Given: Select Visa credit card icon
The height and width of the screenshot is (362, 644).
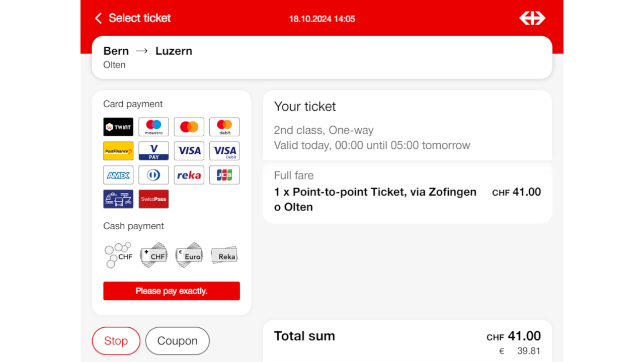Looking at the screenshot, I should (x=189, y=151).
